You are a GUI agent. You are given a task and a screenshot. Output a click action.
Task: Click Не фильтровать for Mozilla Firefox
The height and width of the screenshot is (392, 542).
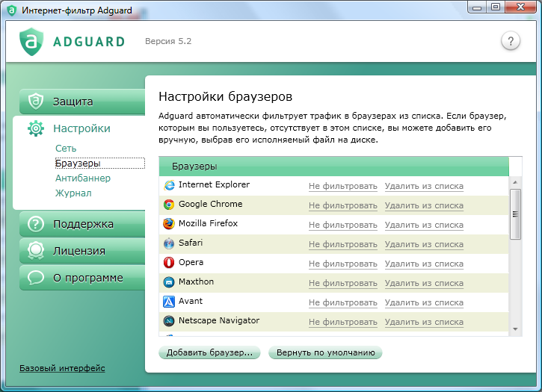[x=343, y=225]
